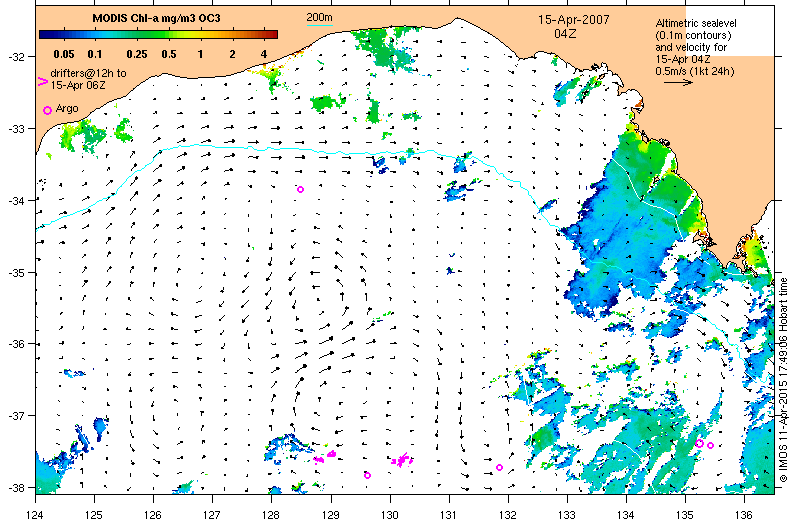The image size is (800, 520).
Task: Click the 'Altimetric sealevel' text
Action: click(696, 23)
